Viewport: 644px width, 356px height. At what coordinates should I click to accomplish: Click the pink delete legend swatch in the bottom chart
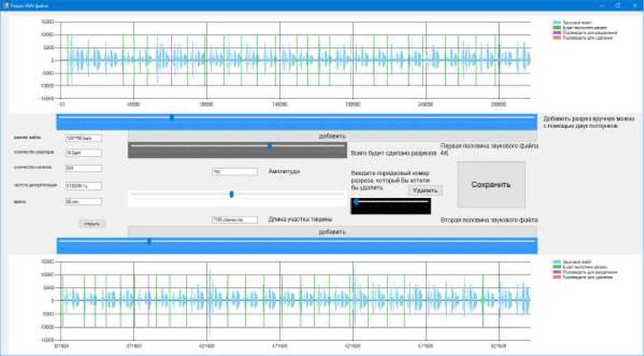(557, 277)
